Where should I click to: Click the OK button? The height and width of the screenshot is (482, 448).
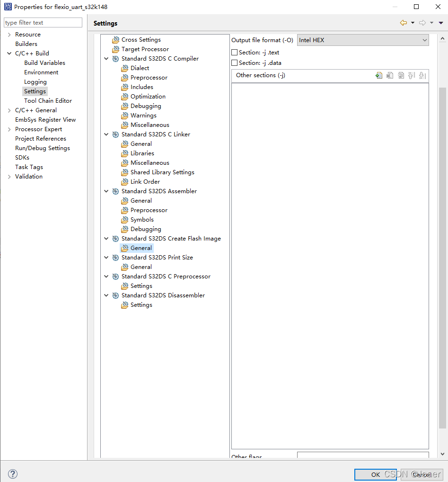[376, 474]
